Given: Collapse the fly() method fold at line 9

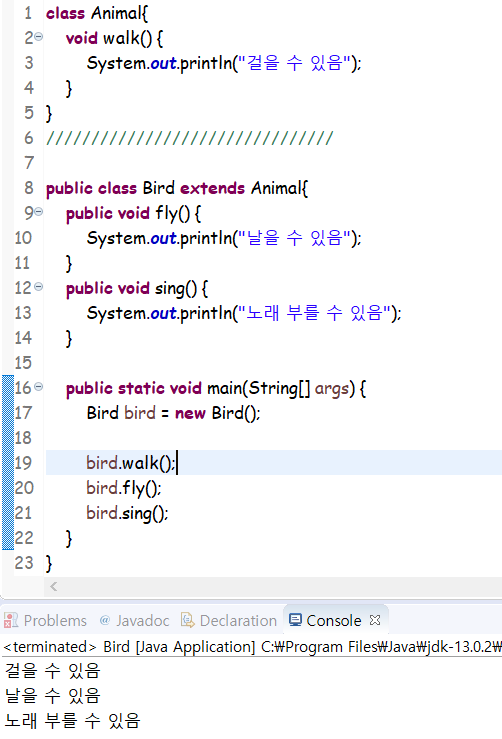Looking at the screenshot, I should [x=39, y=212].
